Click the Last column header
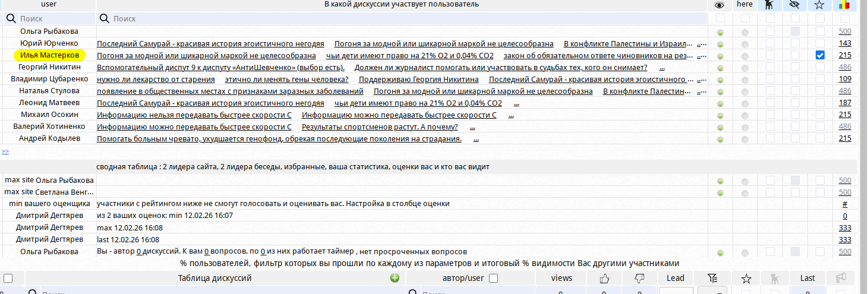This screenshot has height=294, width=868. 807,278
